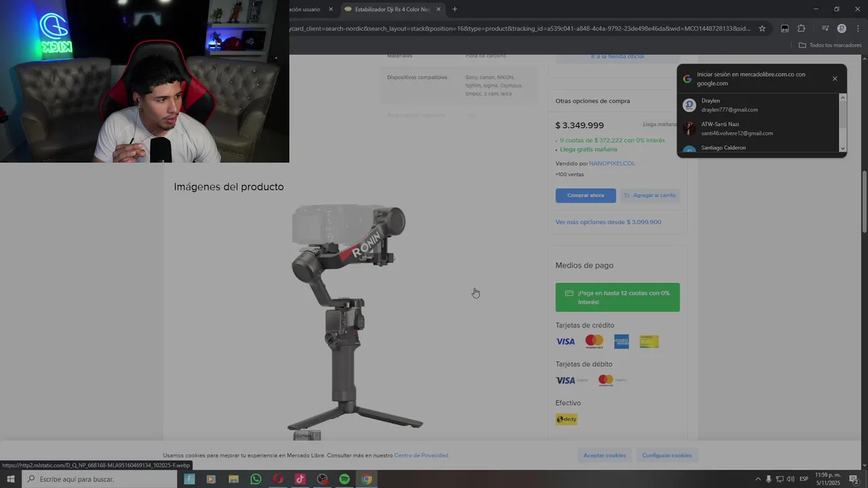This screenshot has width=868, height=488.
Task: Click the Mastercard débito logo
Action: (612, 380)
